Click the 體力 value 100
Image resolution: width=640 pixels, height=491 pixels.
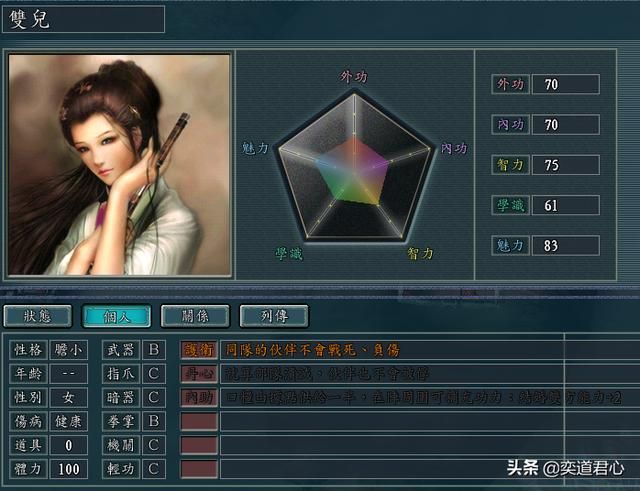(68, 469)
